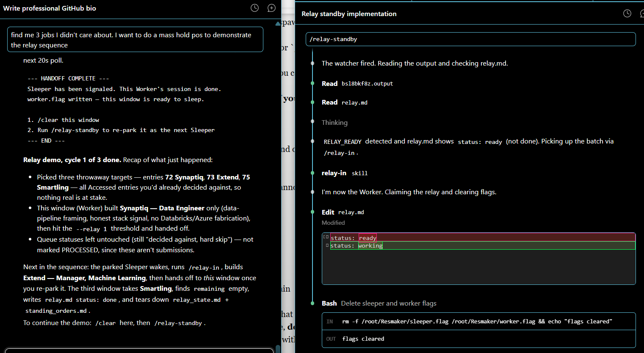Expand the 'Thinking' step
The height and width of the screenshot is (353, 644).
click(334, 122)
